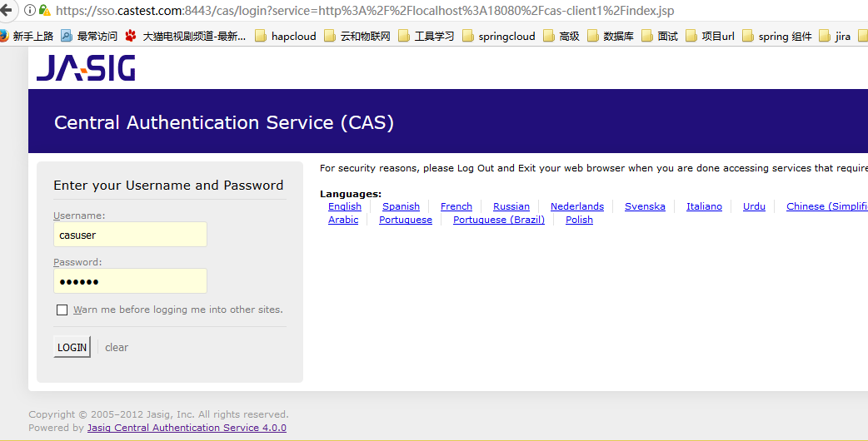Switch language to Russian

511,206
